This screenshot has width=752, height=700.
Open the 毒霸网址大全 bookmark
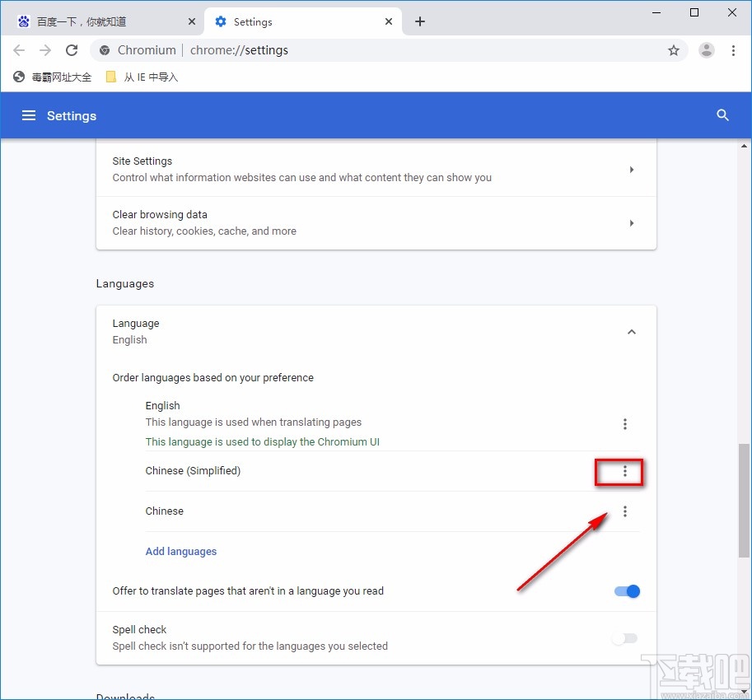pyautogui.click(x=52, y=77)
